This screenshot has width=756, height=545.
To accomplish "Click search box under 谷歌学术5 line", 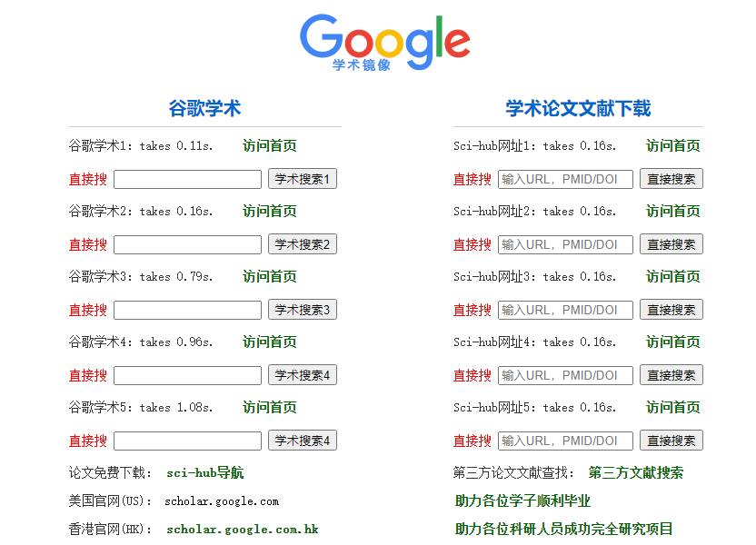I will [x=187, y=441].
